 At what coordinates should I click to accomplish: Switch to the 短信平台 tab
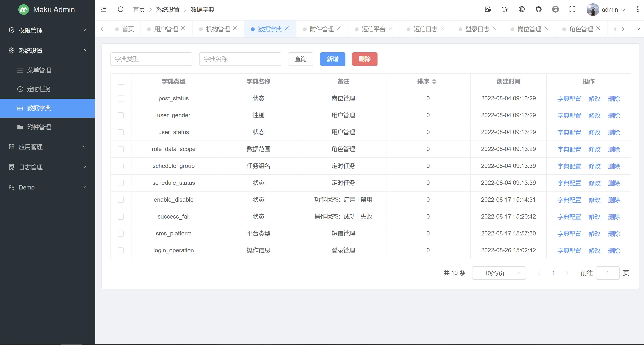coord(373,29)
